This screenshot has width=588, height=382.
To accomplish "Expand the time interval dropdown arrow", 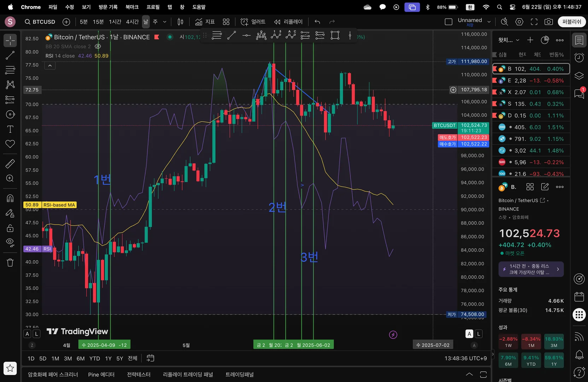I will [165, 22].
